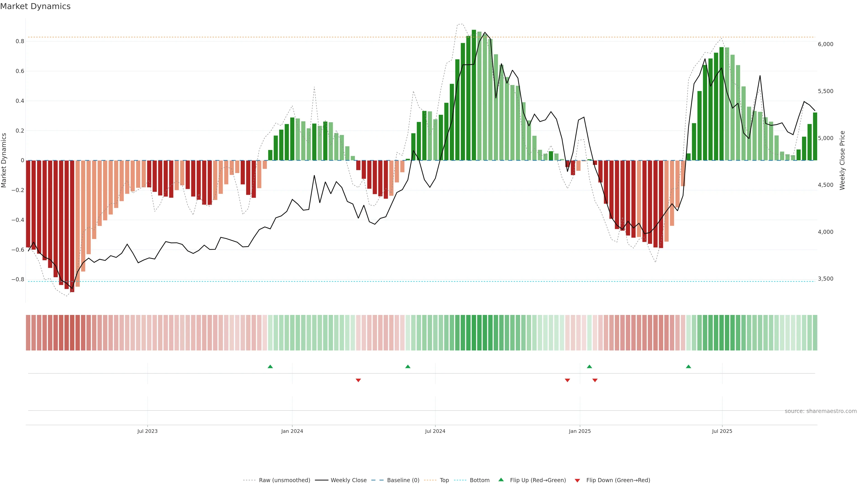Click the flip-up marker just after Jan 2025
This screenshot has height=488, width=868.
(589, 366)
